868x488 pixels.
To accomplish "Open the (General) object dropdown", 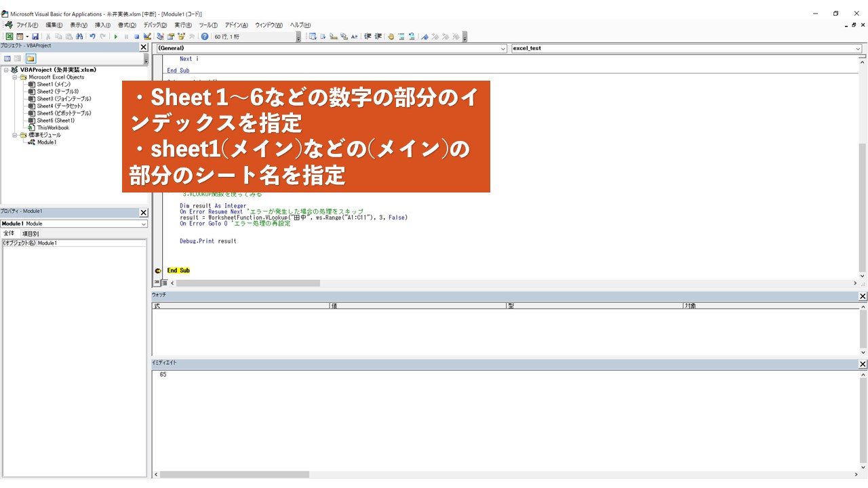I will [x=502, y=49].
